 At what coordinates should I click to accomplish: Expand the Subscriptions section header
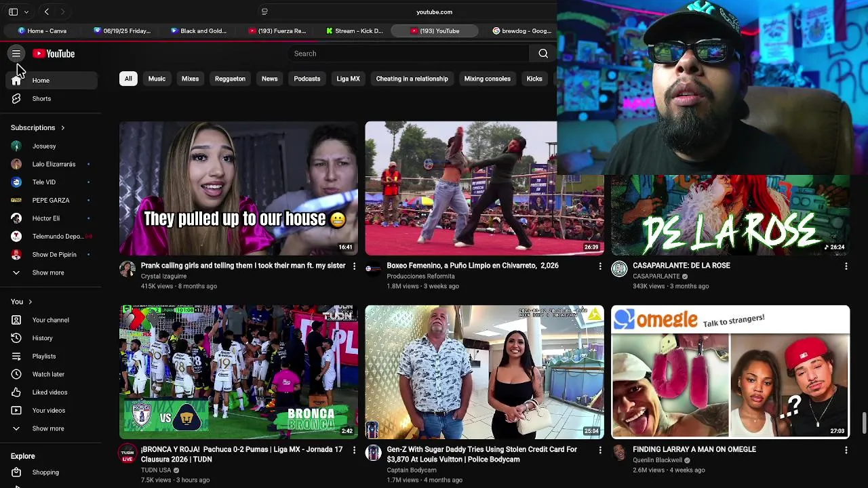(38, 128)
